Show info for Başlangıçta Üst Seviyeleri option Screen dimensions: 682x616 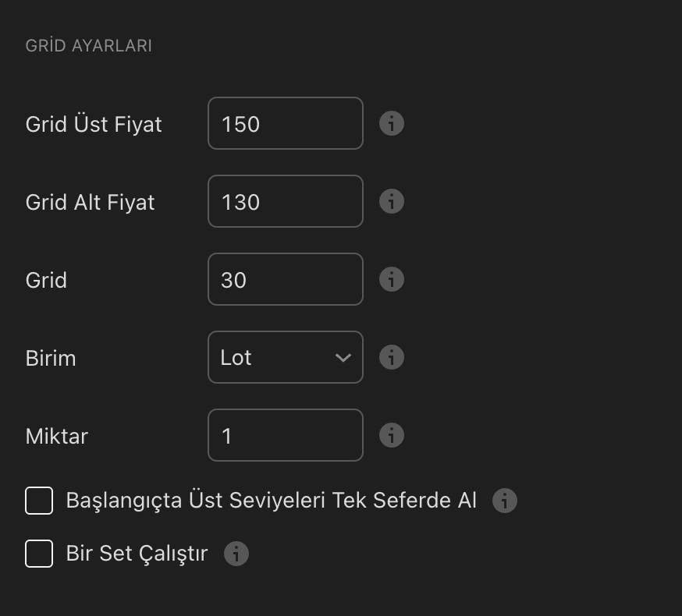(505, 501)
